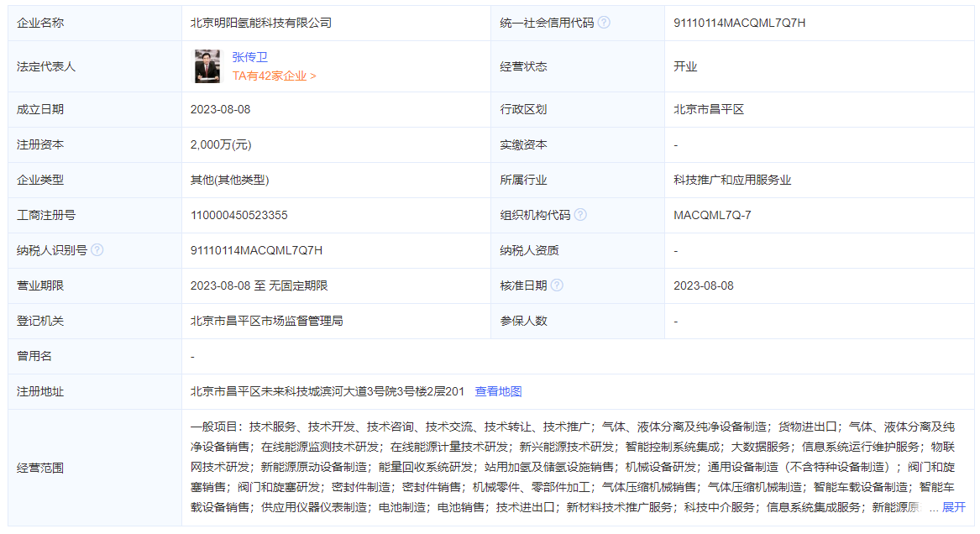Select credit code value beside 统一社会信用代码
Screen dimensions: 980x534
click(x=739, y=24)
